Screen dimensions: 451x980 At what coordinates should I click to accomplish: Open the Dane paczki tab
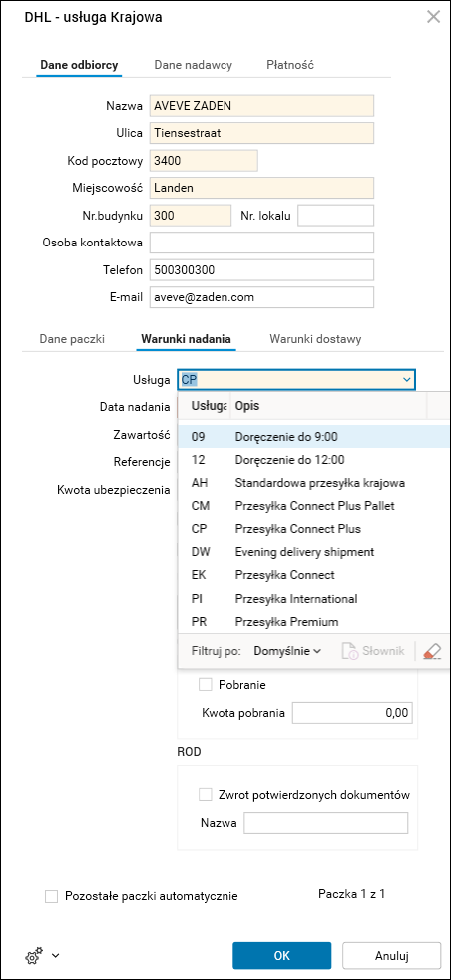coord(72,339)
